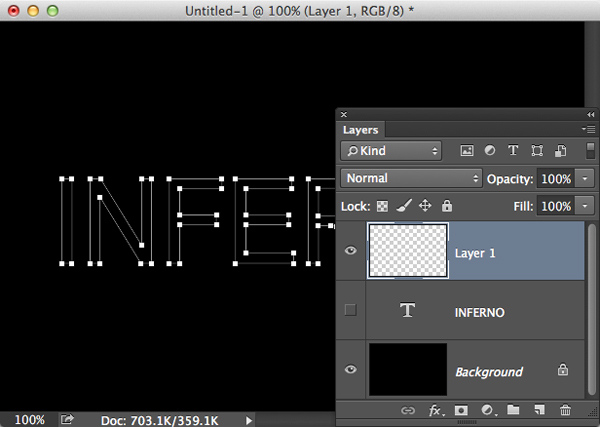Select Layer 1 transparent thumbnail
The width and height of the screenshot is (600, 427).
408,251
